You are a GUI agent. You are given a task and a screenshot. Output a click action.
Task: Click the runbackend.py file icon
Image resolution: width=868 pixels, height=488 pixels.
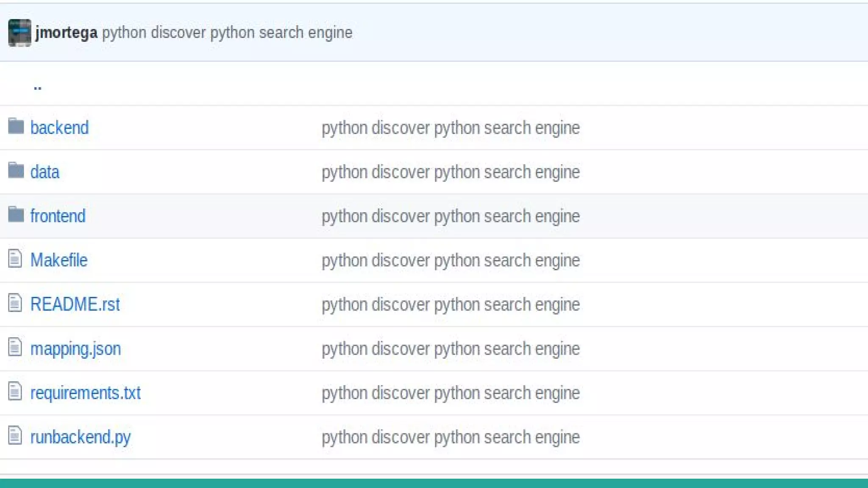pyautogui.click(x=15, y=435)
